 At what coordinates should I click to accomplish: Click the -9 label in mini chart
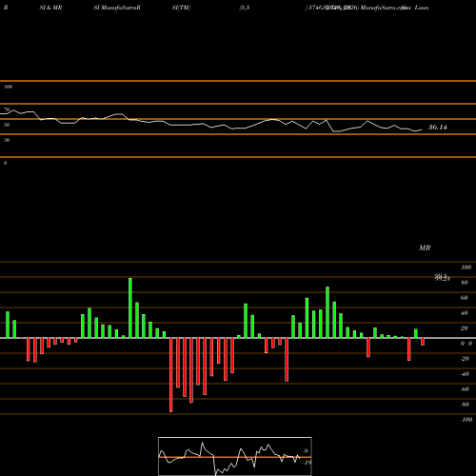point(305,451)
